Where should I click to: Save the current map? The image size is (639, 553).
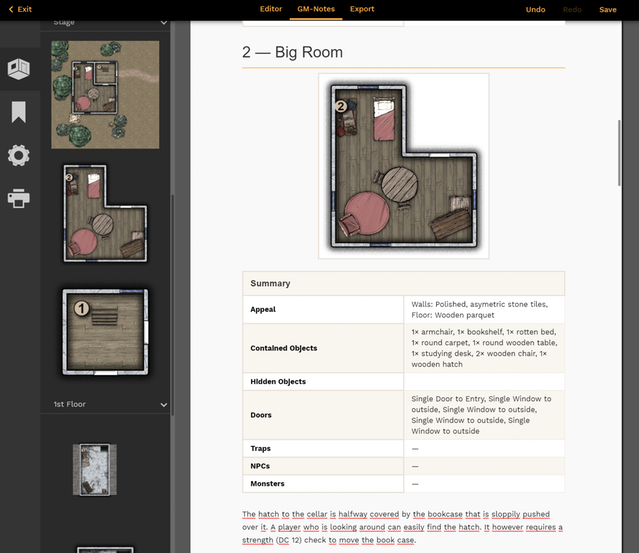(x=608, y=9)
